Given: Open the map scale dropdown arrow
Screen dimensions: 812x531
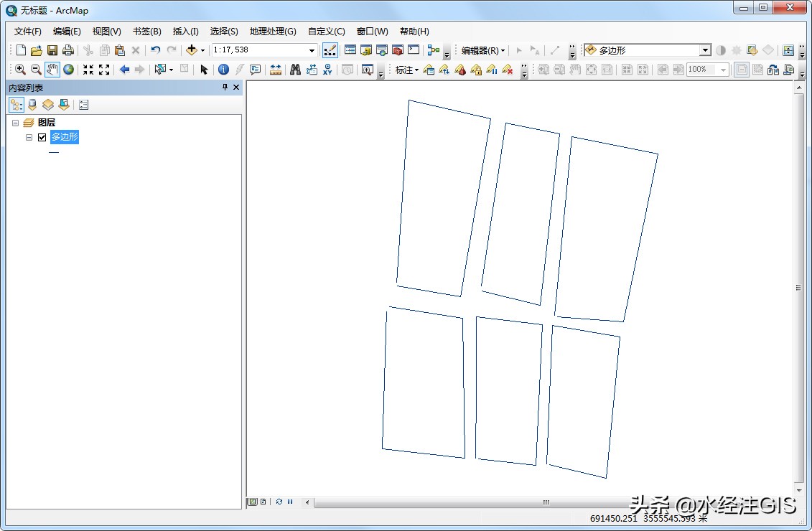Looking at the screenshot, I should pos(312,50).
